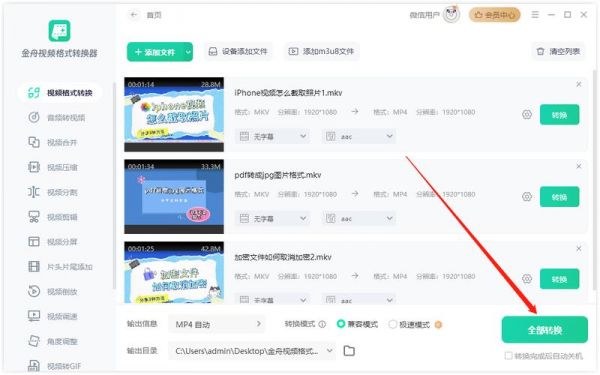Remove iPhone视频怎么截取照片1.mkv with its X
Image resolution: width=600 pixels, height=375 pixels.
579,84
